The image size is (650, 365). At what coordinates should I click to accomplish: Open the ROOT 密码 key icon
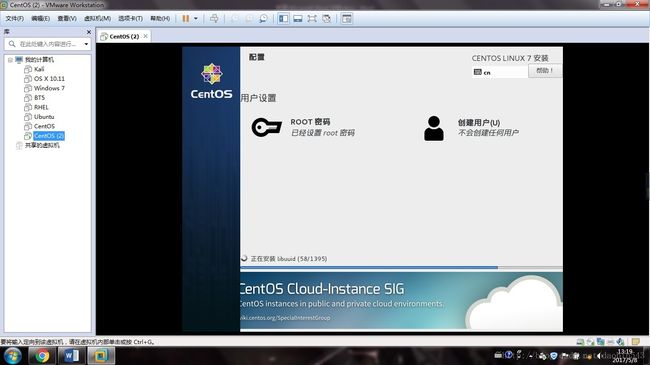pyautogui.click(x=267, y=127)
